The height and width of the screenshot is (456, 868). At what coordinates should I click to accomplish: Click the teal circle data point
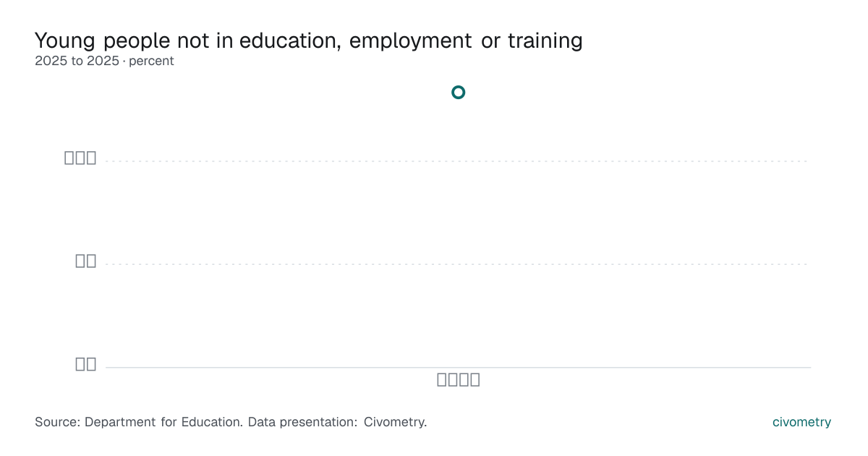coord(458,92)
